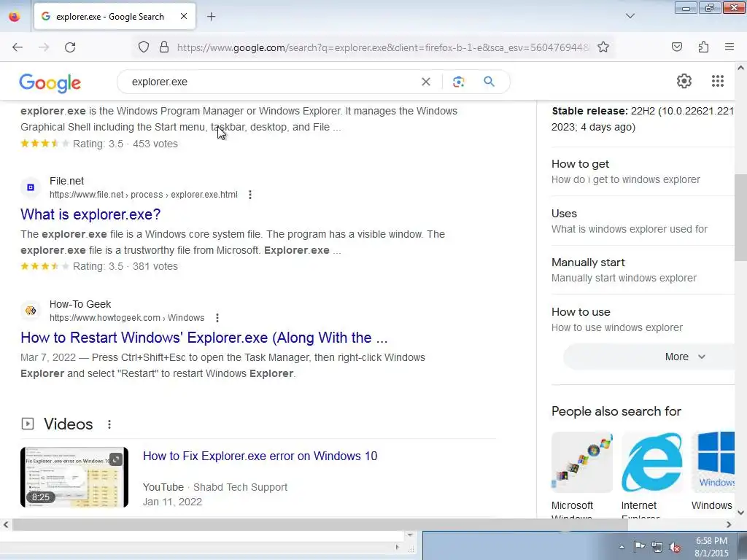Search by image with the Lens icon
The image size is (747, 560).
pyautogui.click(x=458, y=82)
